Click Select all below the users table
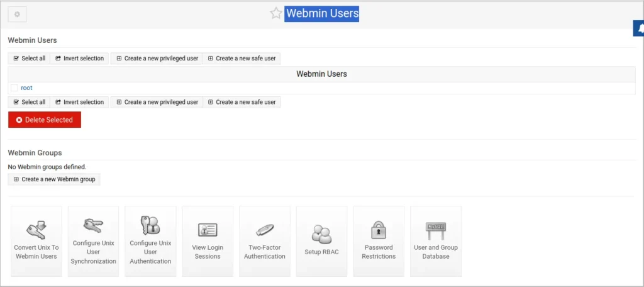 tap(29, 102)
